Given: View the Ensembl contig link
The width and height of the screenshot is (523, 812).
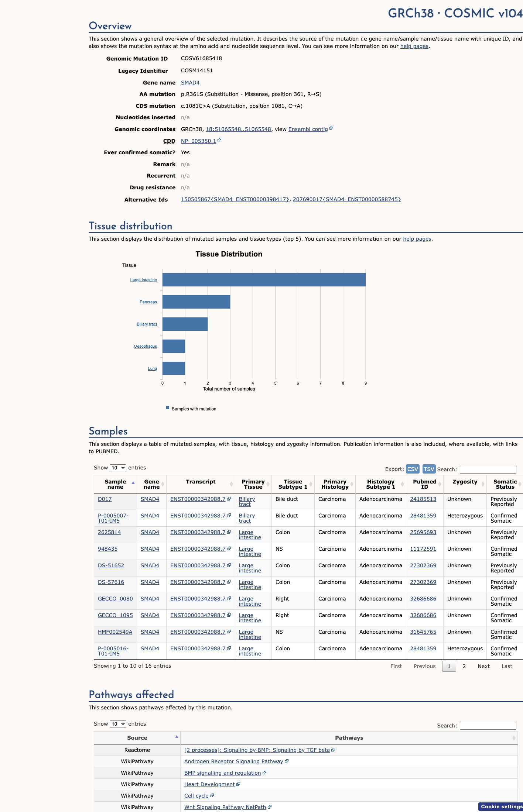Looking at the screenshot, I should [308, 129].
